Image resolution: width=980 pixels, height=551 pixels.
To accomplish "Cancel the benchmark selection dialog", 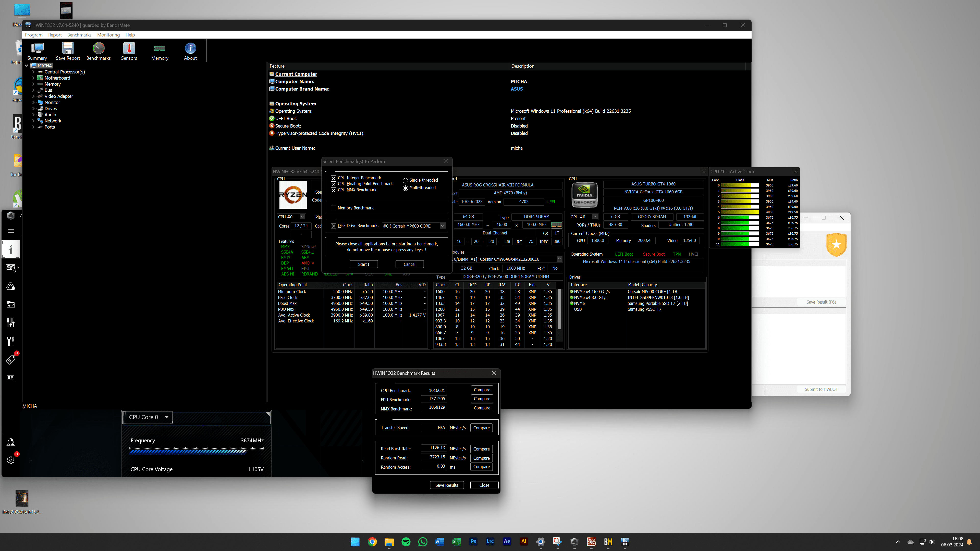I will point(409,264).
